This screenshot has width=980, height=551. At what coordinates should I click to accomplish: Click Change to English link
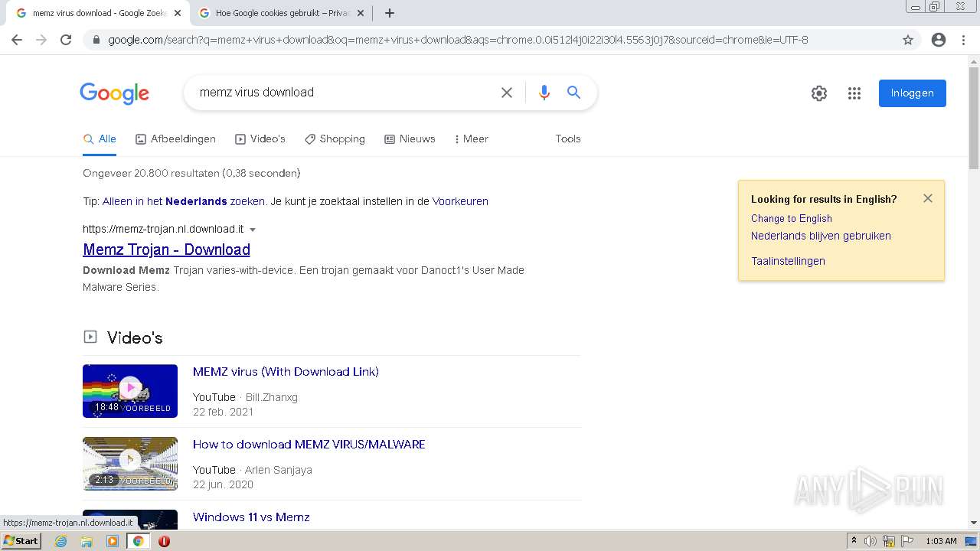point(792,218)
